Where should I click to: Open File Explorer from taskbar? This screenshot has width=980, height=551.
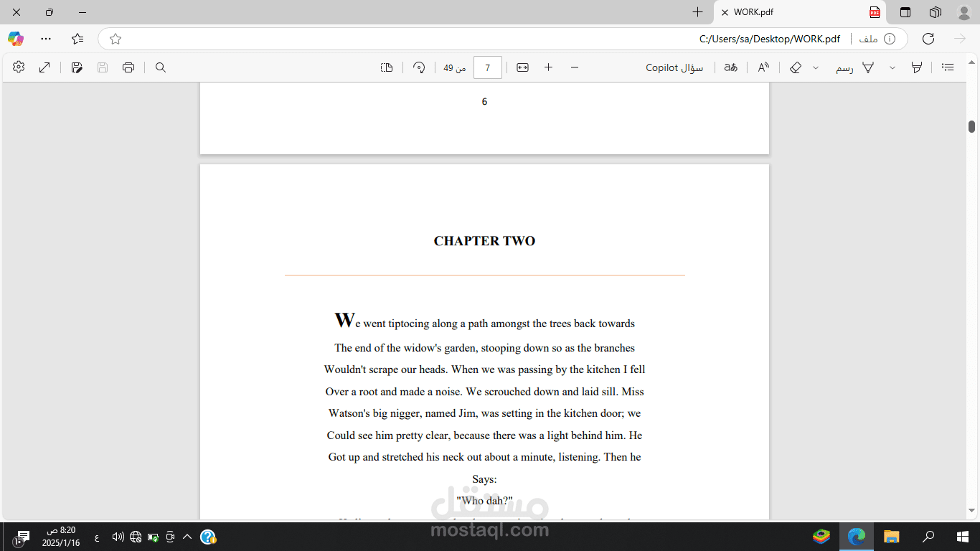coord(891,536)
